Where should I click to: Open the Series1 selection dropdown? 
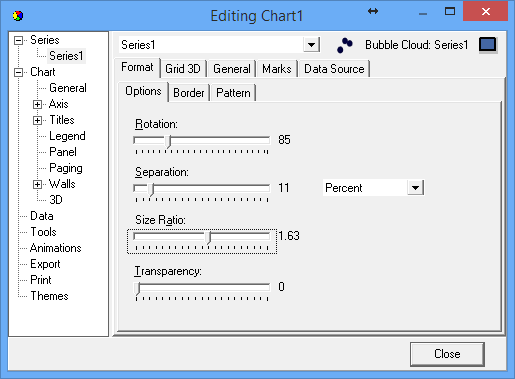click(311, 45)
